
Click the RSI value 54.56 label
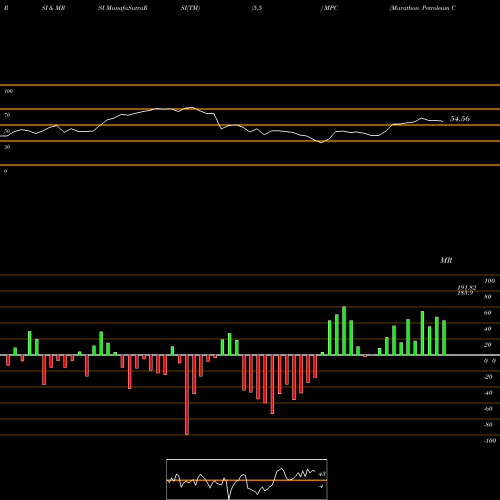tap(460, 119)
